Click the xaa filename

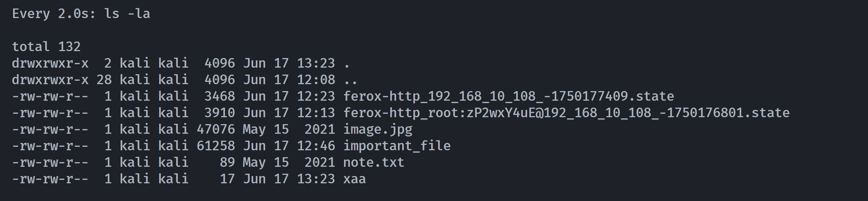pyautogui.click(x=354, y=179)
